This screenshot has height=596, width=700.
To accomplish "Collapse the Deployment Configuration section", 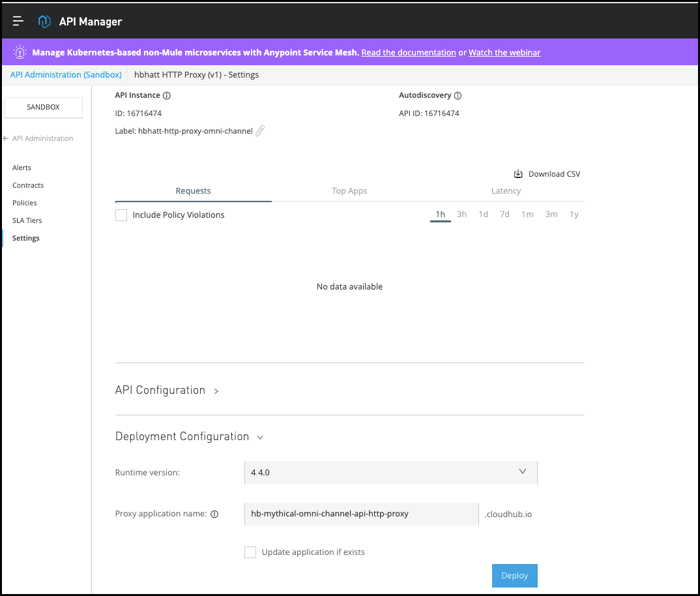I will [260, 438].
